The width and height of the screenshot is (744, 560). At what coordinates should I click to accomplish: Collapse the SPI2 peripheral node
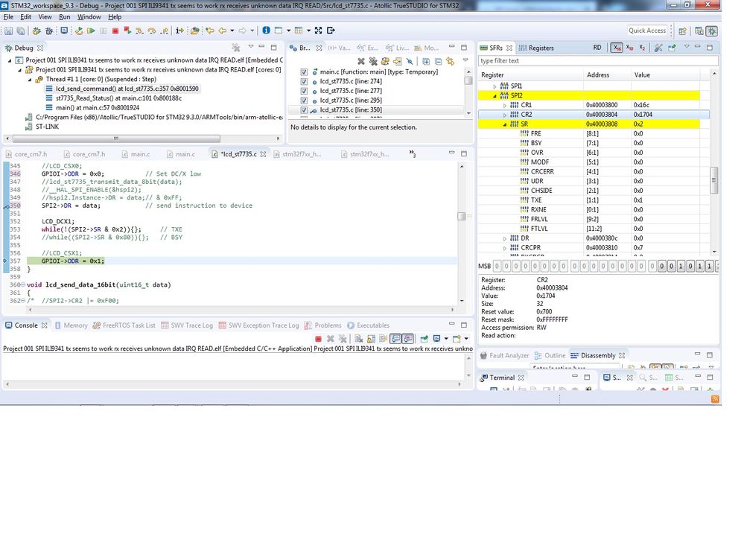coord(495,95)
